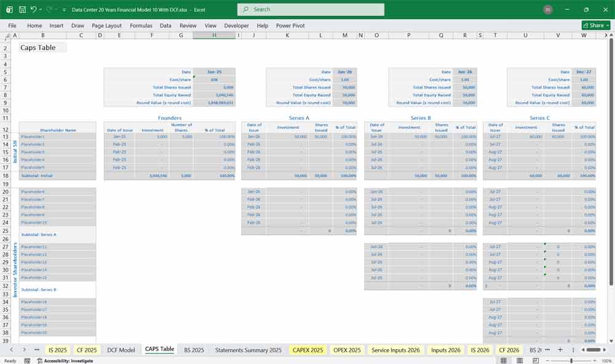Select Page Layout view in the status bar
This screenshot has height=364, width=615.
520,360
